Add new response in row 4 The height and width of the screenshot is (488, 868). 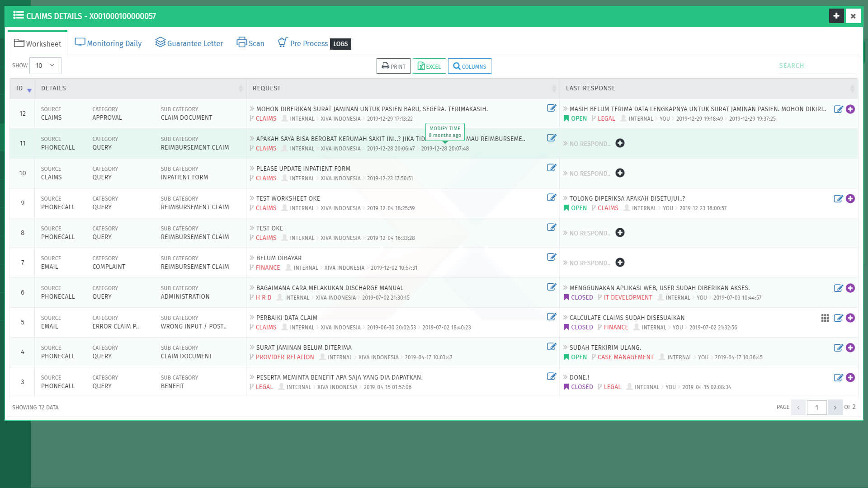pyautogui.click(x=850, y=348)
